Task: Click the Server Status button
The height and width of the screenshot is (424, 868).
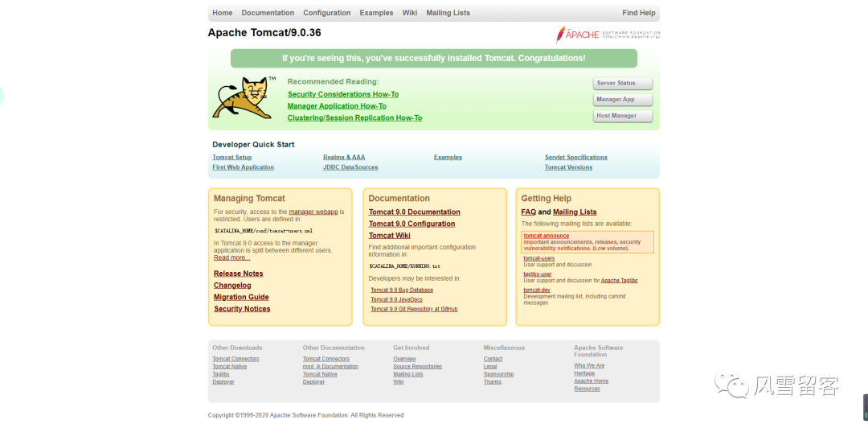Action: point(623,83)
